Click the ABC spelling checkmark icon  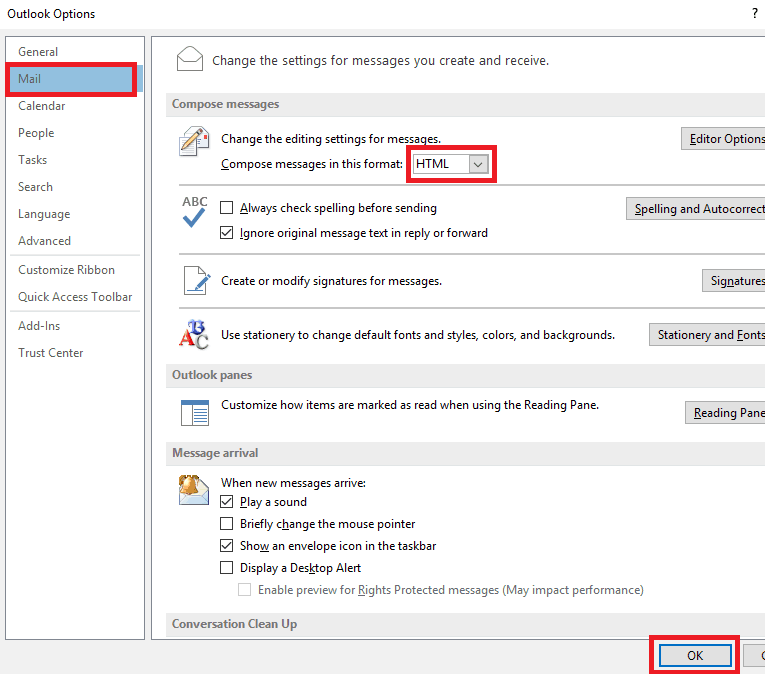coord(194,211)
